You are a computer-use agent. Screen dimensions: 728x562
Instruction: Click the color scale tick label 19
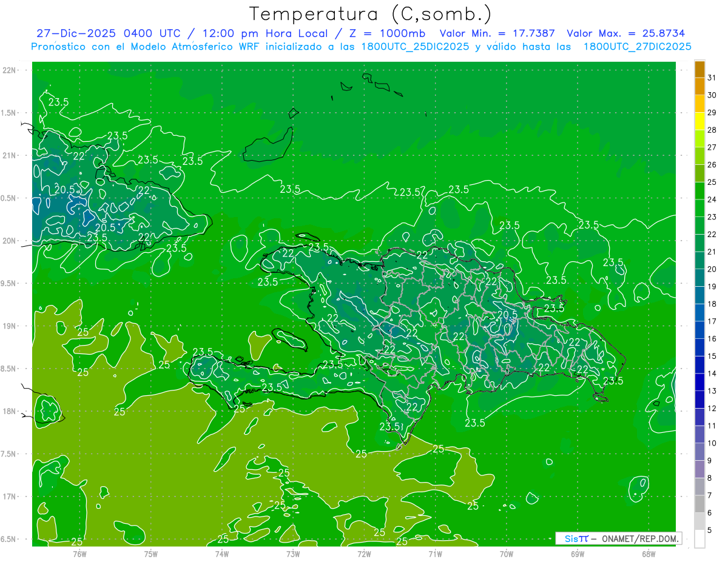(712, 287)
